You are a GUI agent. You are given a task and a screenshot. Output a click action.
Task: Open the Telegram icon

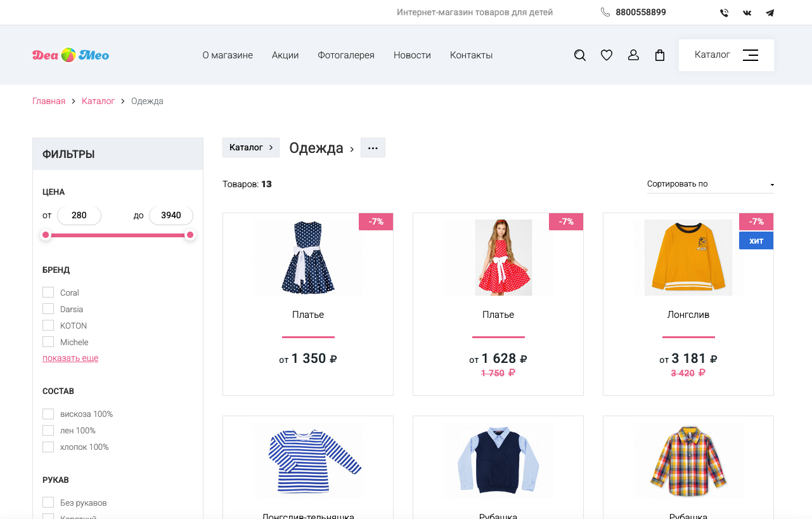pos(770,13)
